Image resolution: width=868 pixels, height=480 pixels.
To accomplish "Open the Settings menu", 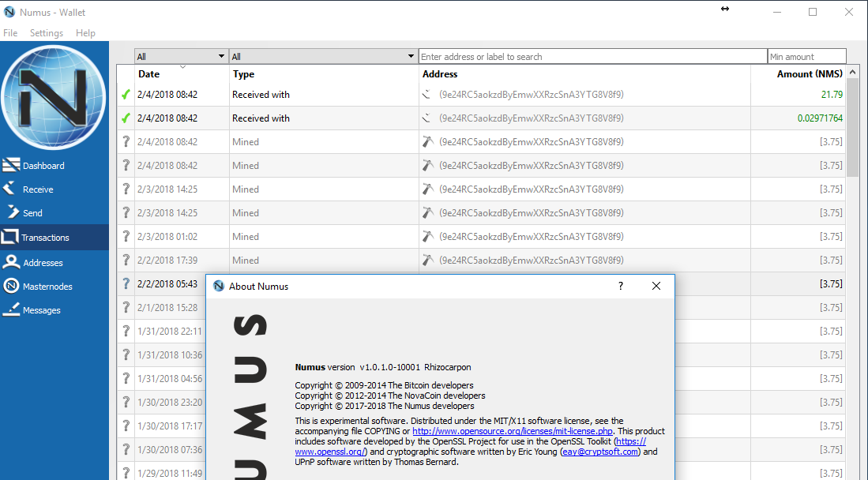I will [47, 33].
